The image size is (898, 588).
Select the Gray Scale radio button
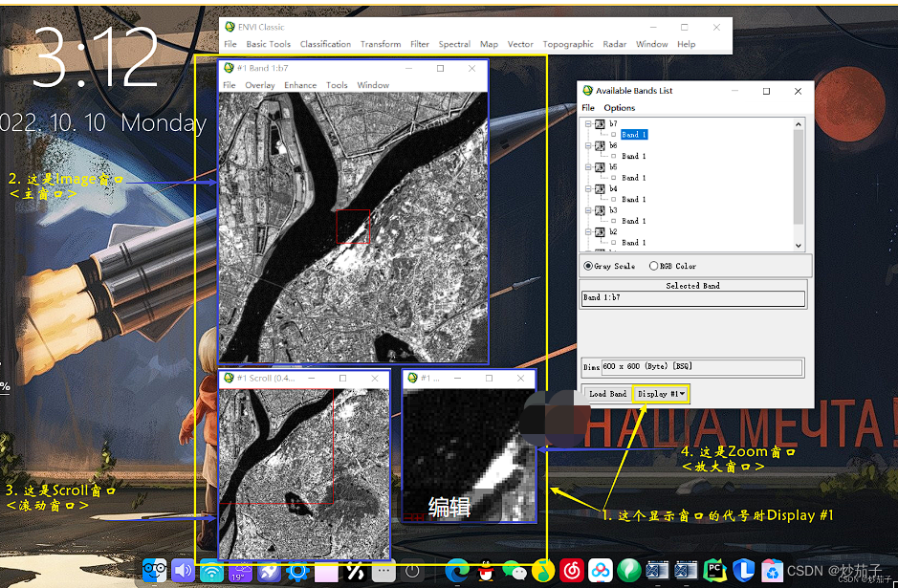588,266
